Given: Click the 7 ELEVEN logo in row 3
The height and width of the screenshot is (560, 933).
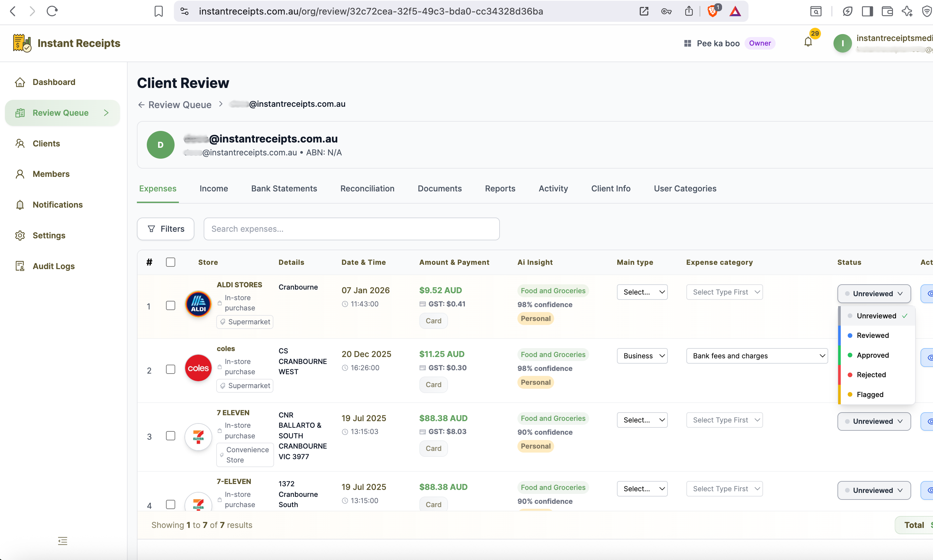Looking at the screenshot, I should click(198, 437).
